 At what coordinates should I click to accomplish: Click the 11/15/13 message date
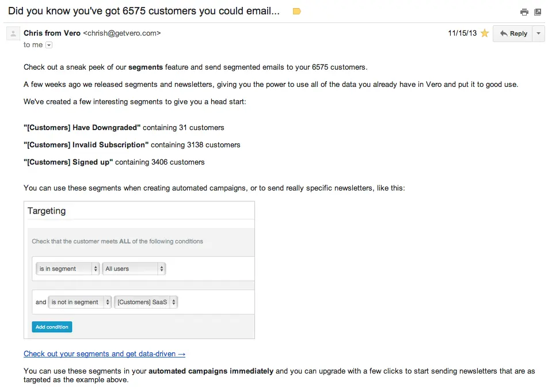coord(462,33)
